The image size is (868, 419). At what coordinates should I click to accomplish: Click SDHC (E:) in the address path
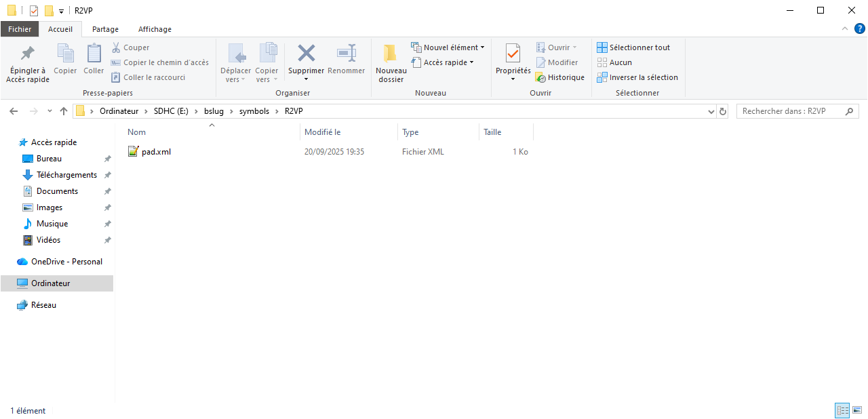pyautogui.click(x=171, y=111)
